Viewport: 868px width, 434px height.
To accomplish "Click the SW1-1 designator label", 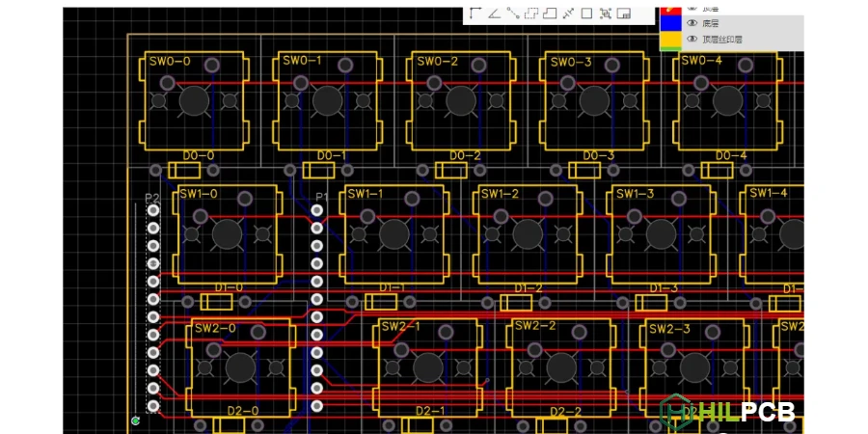I will coord(366,194).
